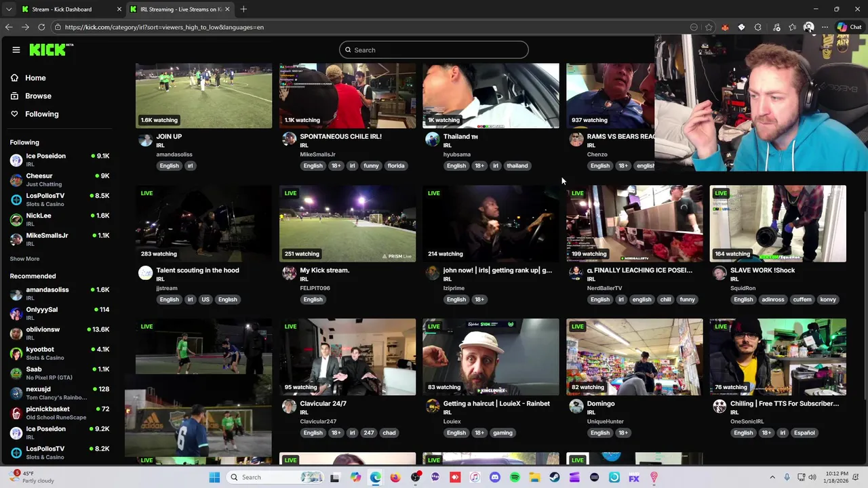The width and height of the screenshot is (868, 488).
Task: Open Thailand stream thumbnail
Action: (x=491, y=96)
